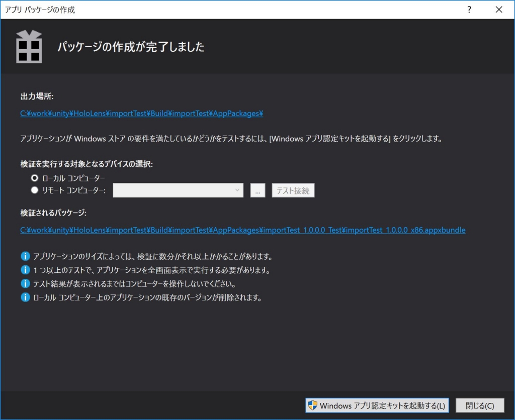Click info icon beside テスト結果 message
515x420 pixels.
click(x=25, y=283)
